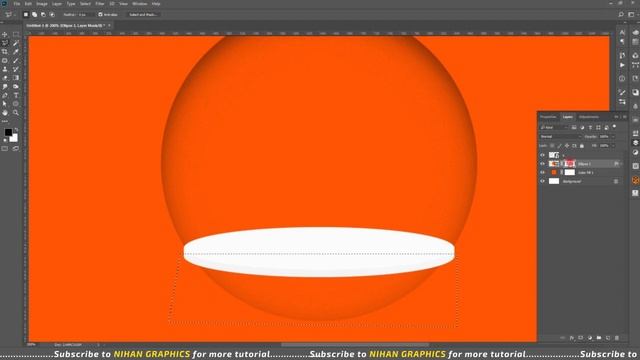Switch to the Adjustments tab

(x=589, y=117)
